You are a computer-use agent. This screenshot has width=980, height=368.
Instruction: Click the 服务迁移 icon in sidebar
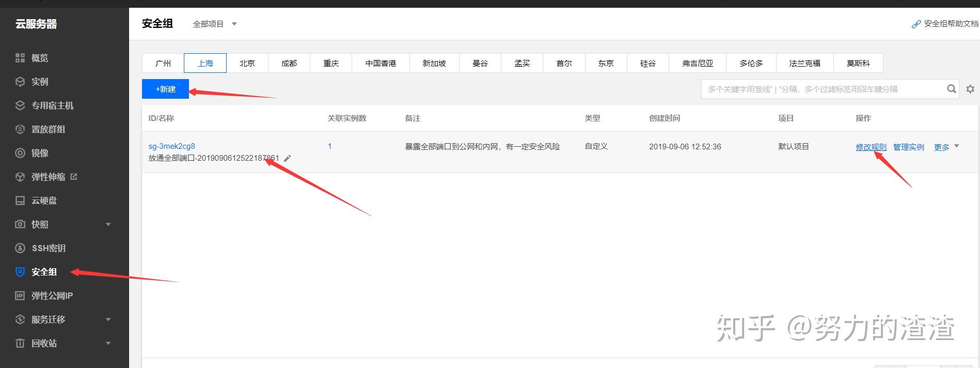(20, 319)
